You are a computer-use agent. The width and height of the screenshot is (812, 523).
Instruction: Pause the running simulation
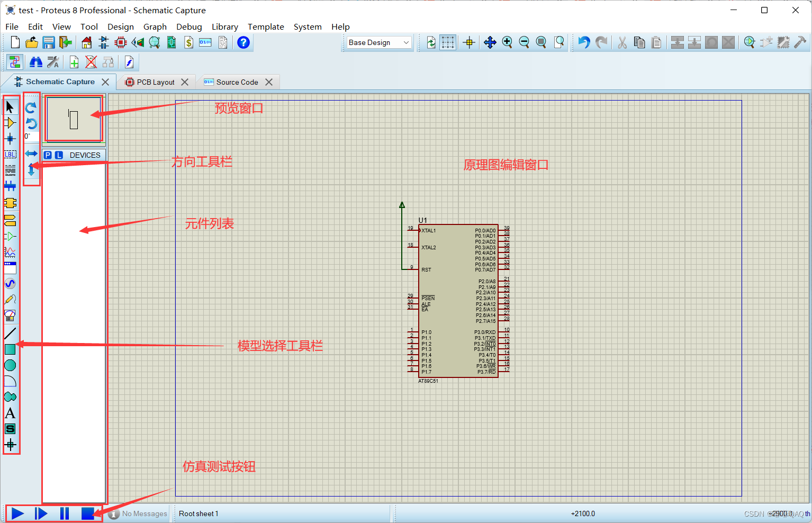65,513
